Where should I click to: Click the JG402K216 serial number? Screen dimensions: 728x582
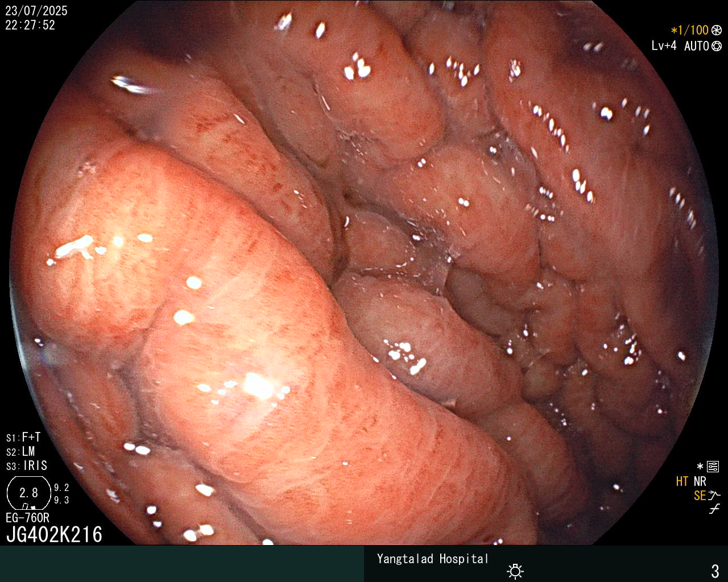(54, 534)
